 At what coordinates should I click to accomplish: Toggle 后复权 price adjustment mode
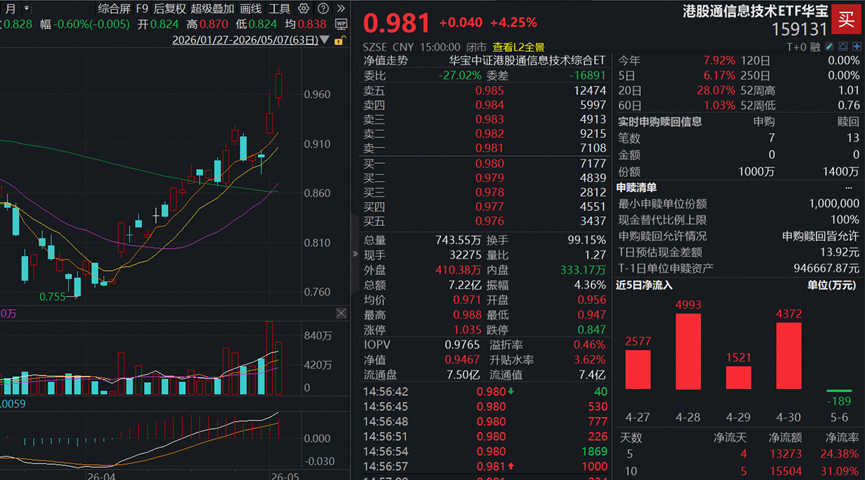170,8
